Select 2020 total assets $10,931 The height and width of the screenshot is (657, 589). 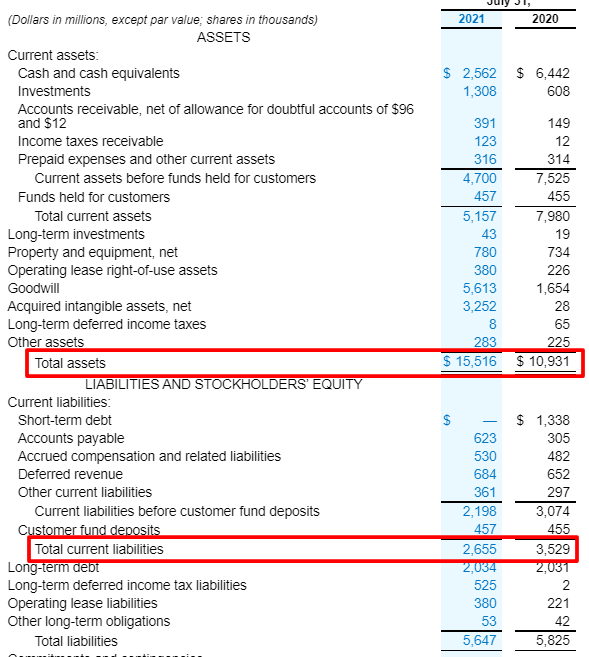click(x=543, y=362)
